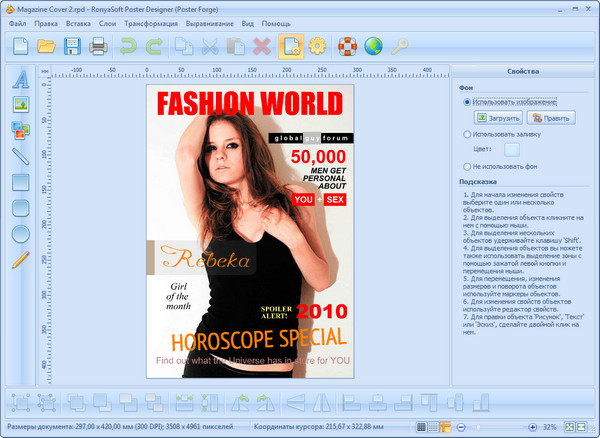Select 'Использовать заливку' radio button
Screen dimensions: 600x438
click(467, 133)
